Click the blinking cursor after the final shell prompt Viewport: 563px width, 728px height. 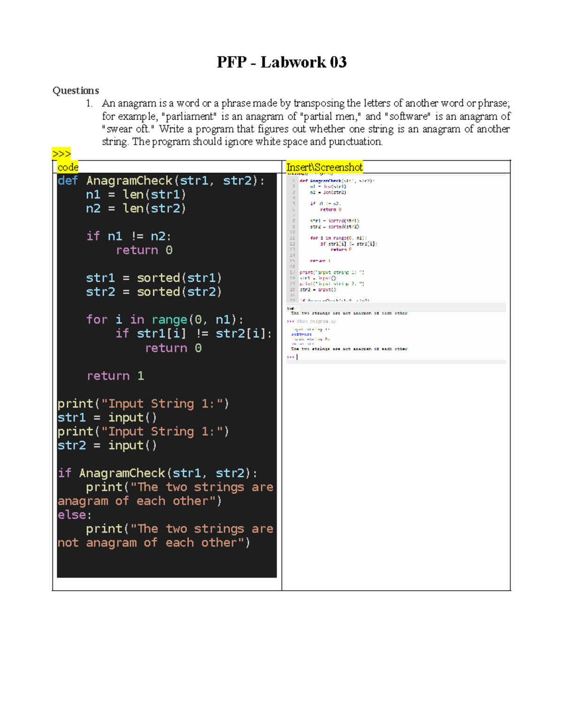click(297, 356)
